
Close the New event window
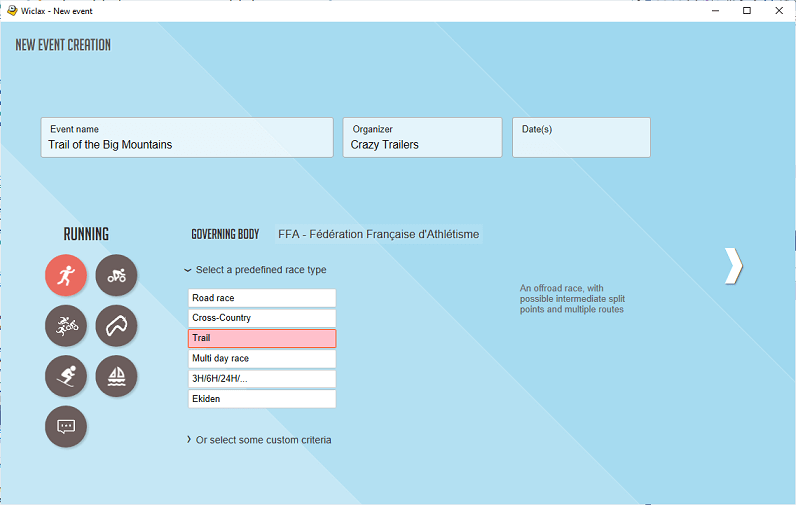coord(779,11)
